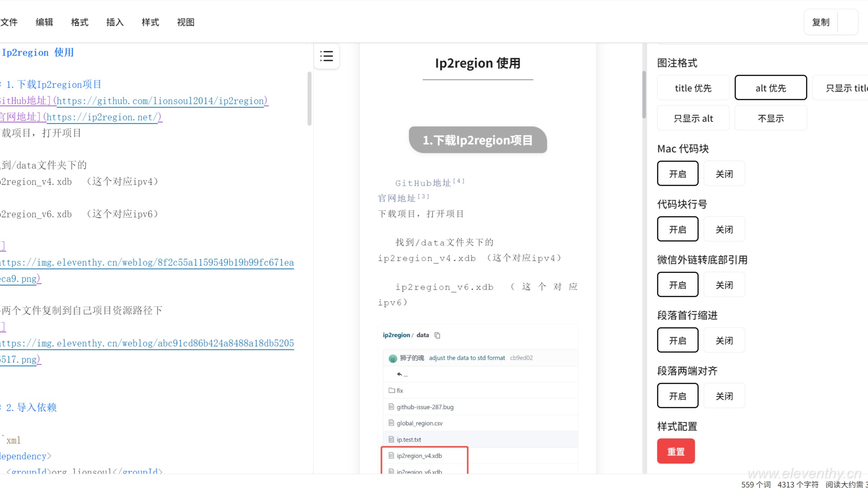The width and height of the screenshot is (868, 488).
Task: Click the '2. 导入依赖' heading in editor
Action: [x=29, y=408]
